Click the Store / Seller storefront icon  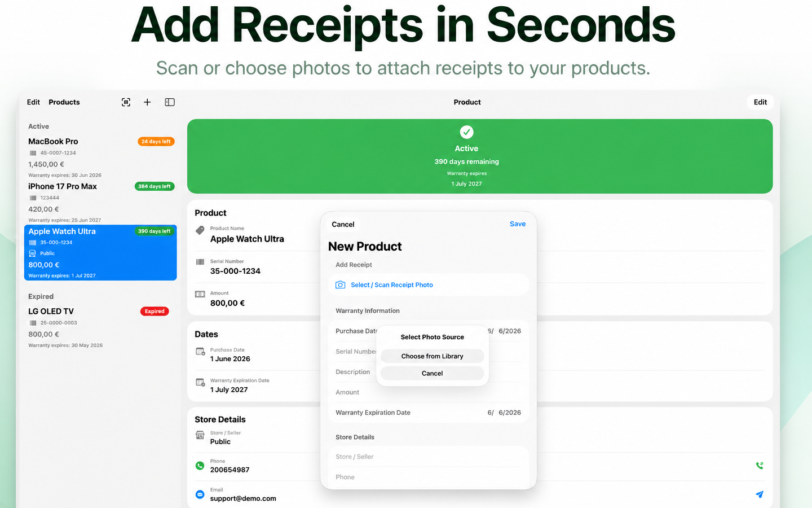click(200, 435)
